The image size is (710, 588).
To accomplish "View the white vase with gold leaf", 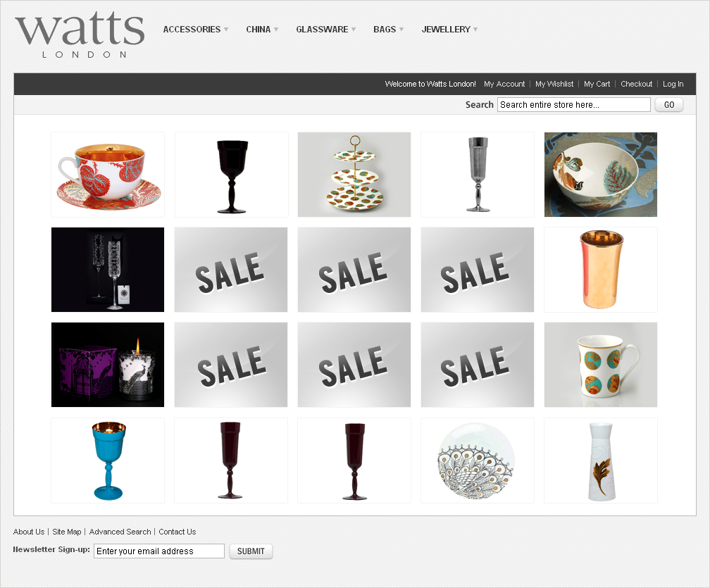I will (x=600, y=461).
